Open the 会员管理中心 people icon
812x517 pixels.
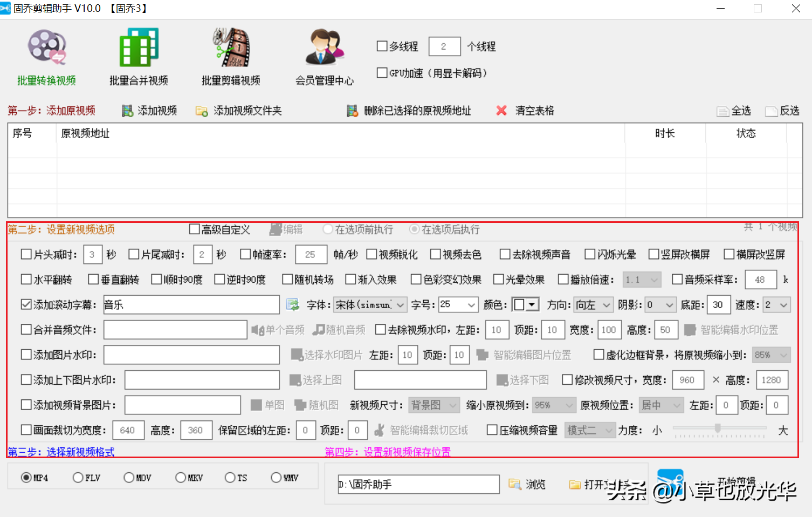click(324, 47)
